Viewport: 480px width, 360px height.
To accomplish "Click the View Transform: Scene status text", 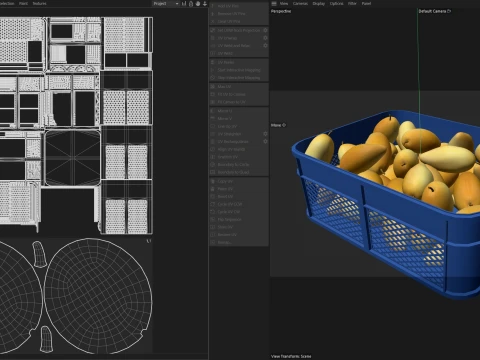I will click(291, 356).
